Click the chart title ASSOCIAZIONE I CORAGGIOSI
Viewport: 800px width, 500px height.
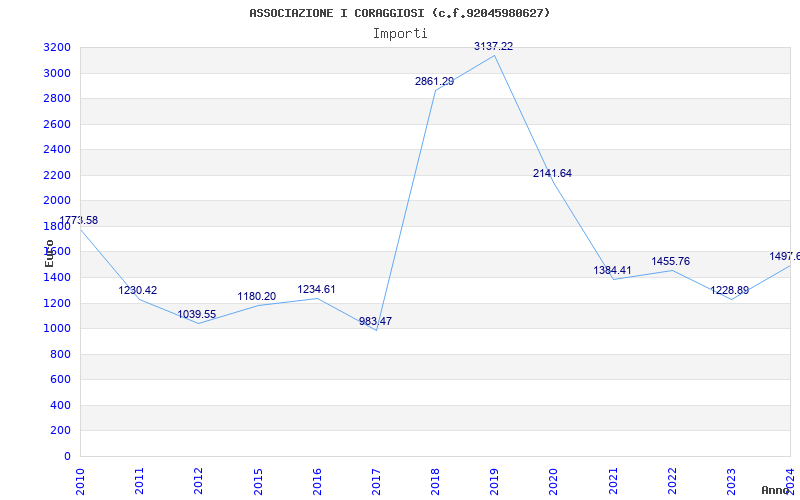pyautogui.click(x=400, y=13)
